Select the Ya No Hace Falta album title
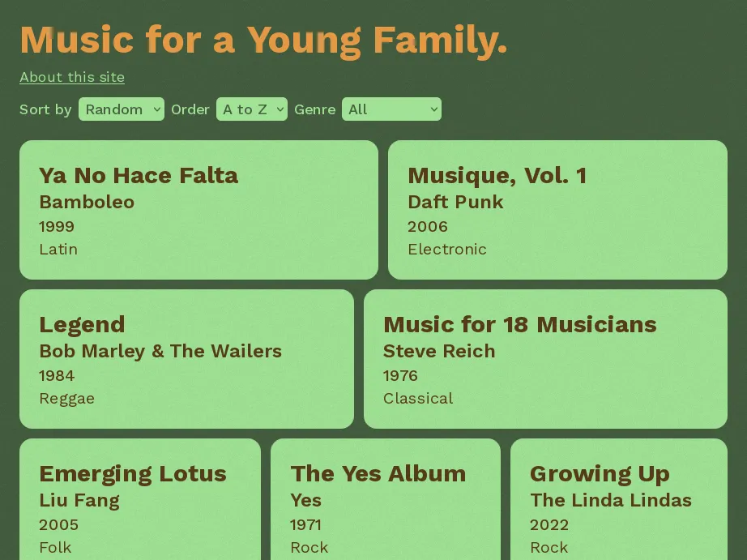This screenshot has height=560, width=747. (139, 175)
